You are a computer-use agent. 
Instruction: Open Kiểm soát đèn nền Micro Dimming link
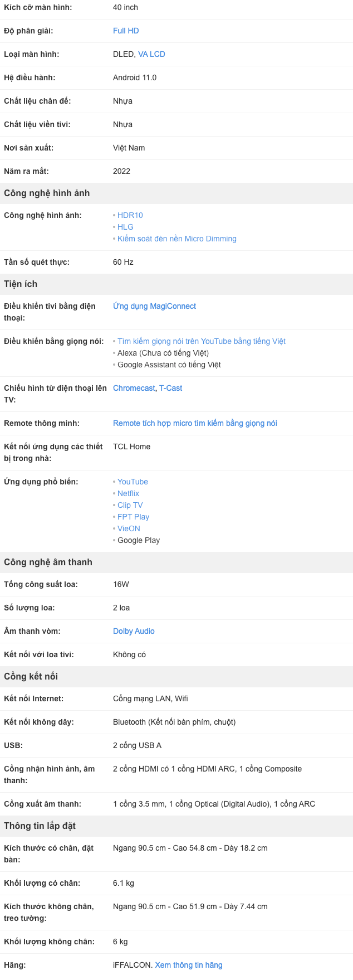[x=176, y=239]
